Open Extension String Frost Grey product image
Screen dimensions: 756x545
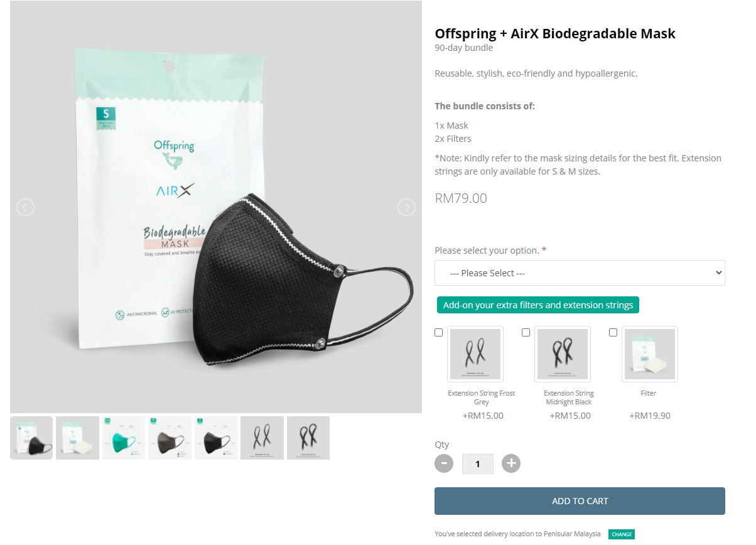475,354
